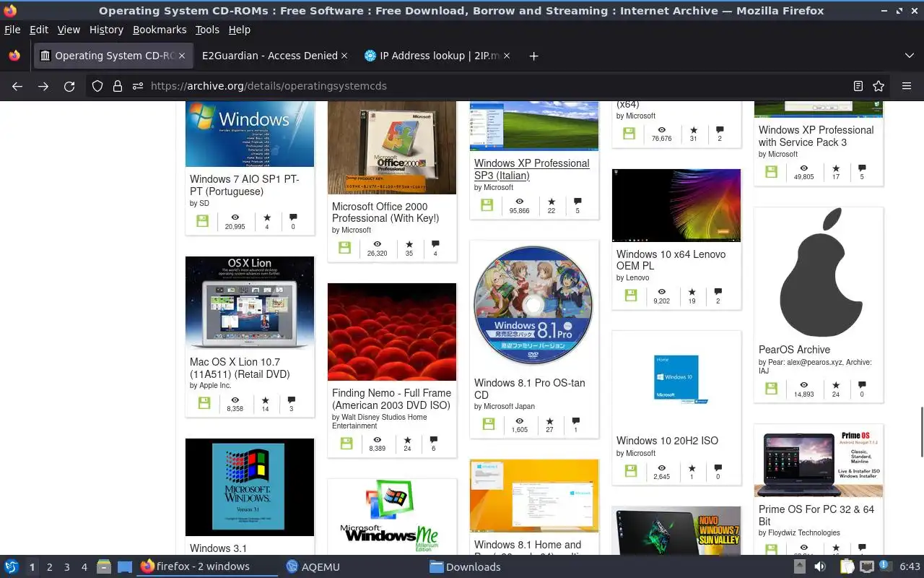Close the IP Address lookup tab
Viewport: 924px width, 578px height.
click(x=507, y=56)
